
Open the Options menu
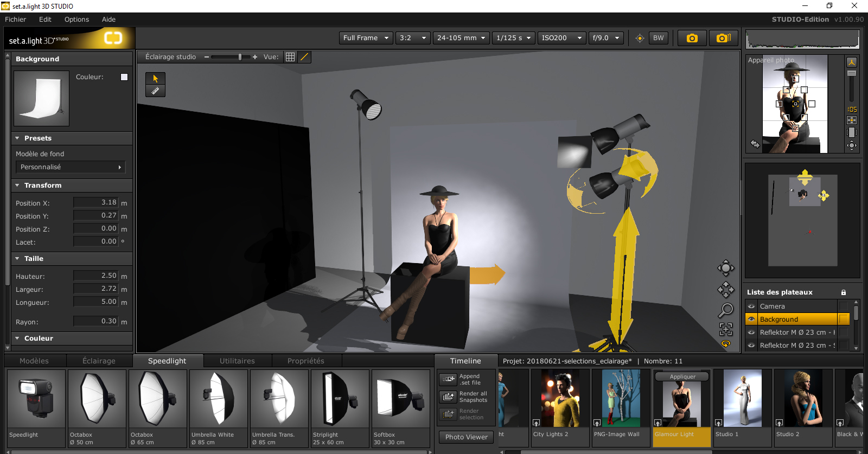pyautogui.click(x=76, y=20)
